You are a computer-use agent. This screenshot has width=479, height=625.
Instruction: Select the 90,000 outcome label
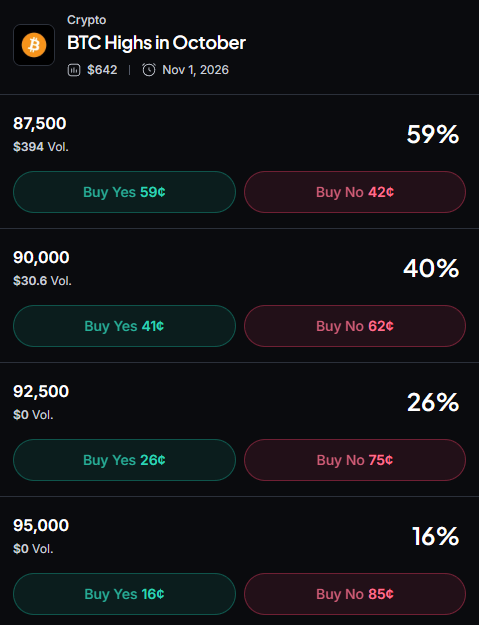coord(41,257)
